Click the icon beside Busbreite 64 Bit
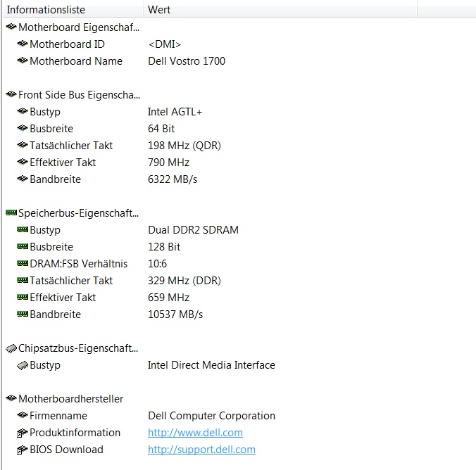Screen dimensions: 476x470 point(23,128)
